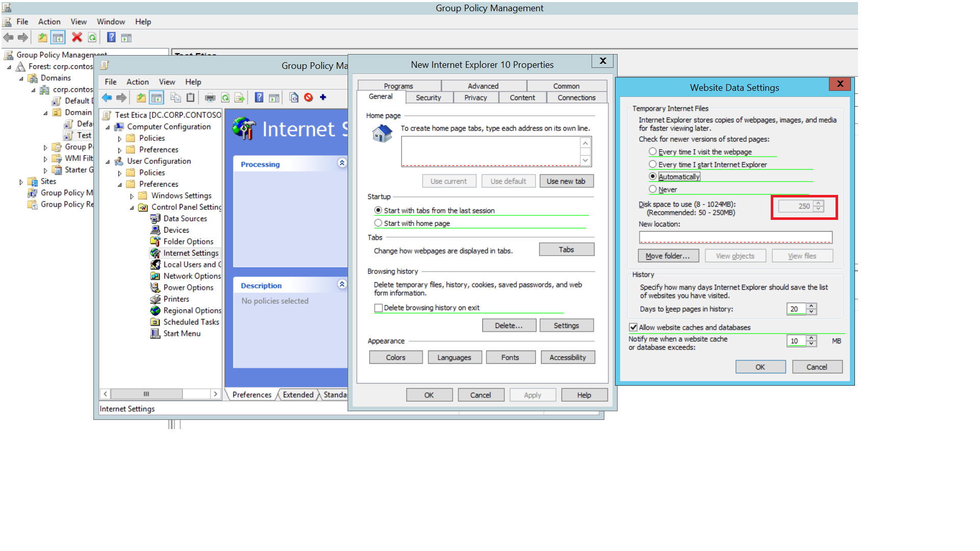980x551 pixels.
Task: Click the Back navigation arrow icon
Action: point(107,97)
